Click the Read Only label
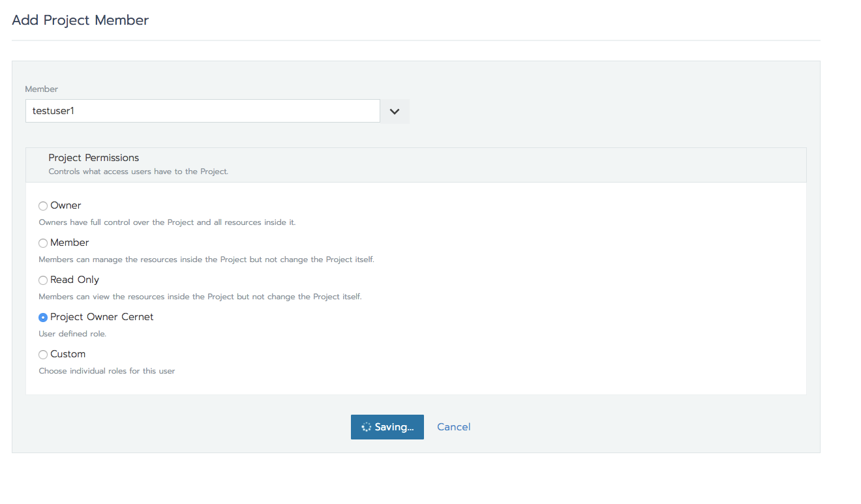Viewport: 861px width, 504px height. pos(74,280)
